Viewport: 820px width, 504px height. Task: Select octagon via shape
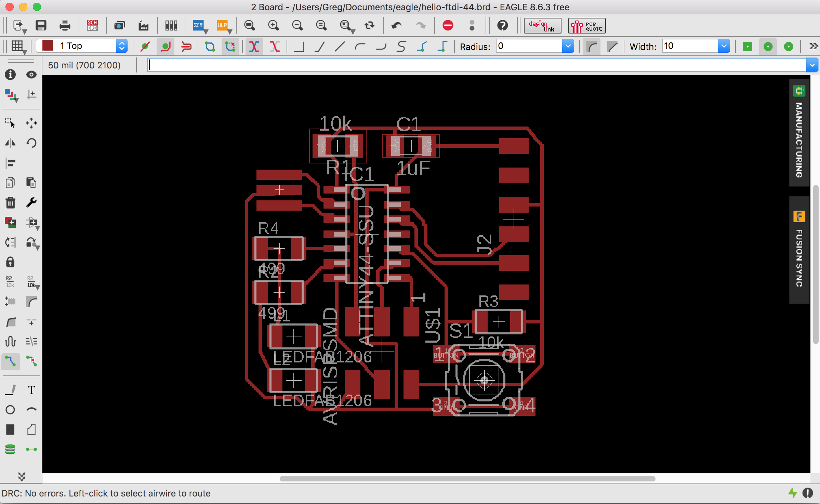(789, 46)
